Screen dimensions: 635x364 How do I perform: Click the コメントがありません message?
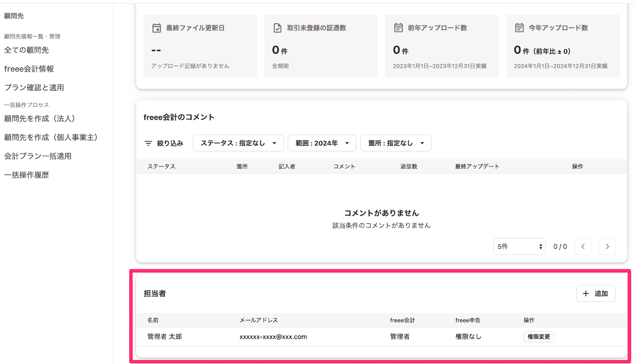point(382,213)
